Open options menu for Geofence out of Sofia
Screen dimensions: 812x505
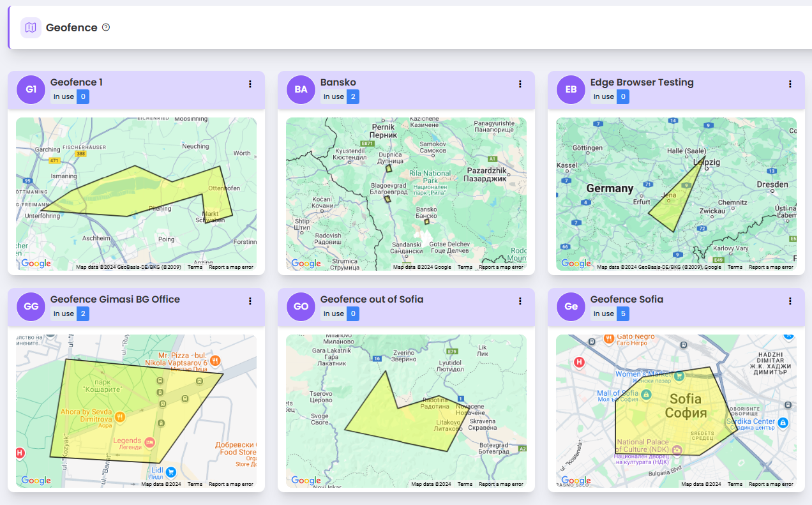point(520,301)
